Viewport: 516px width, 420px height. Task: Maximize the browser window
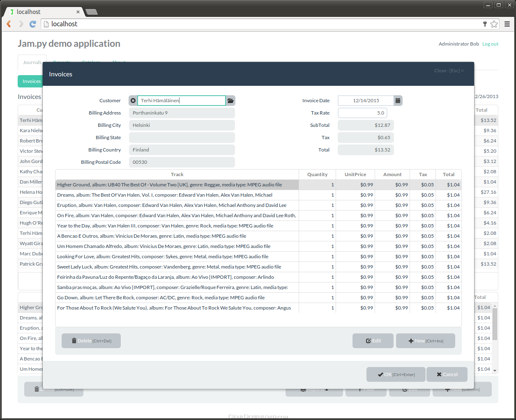[x=499, y=5]
